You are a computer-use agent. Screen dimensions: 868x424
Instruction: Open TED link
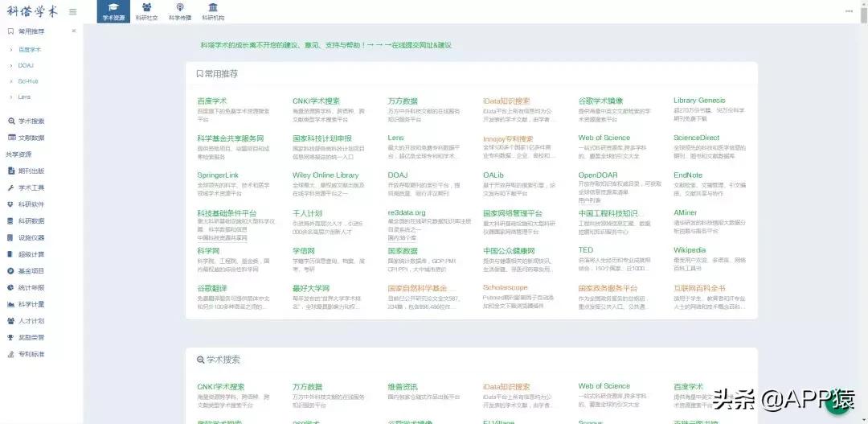[x=585, y=250]
